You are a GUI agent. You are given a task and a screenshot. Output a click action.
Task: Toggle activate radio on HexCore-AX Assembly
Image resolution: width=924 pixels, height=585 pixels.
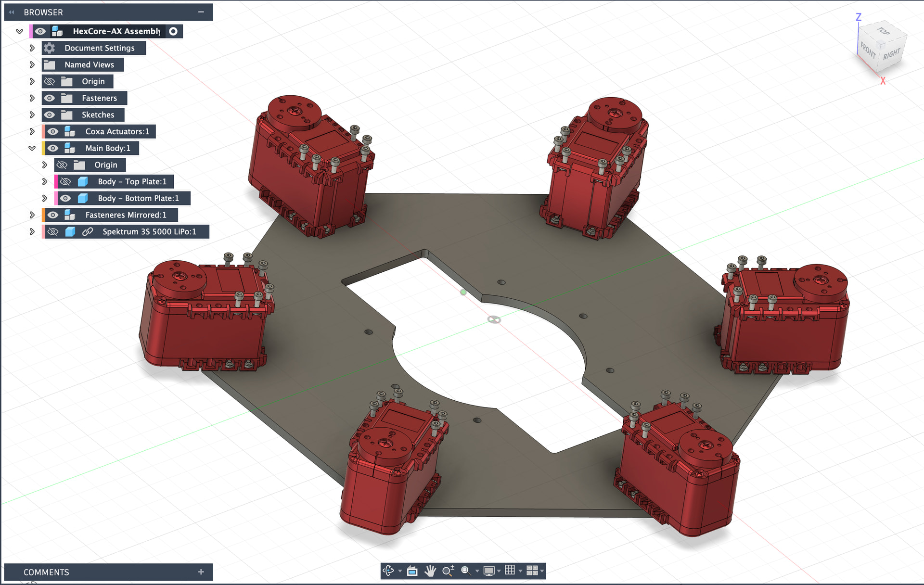point(173,31)
